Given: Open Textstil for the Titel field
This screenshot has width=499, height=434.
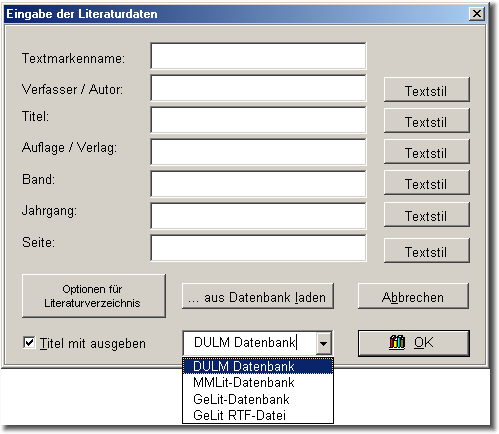Looking at the screenshot, I should pos(427,121).
